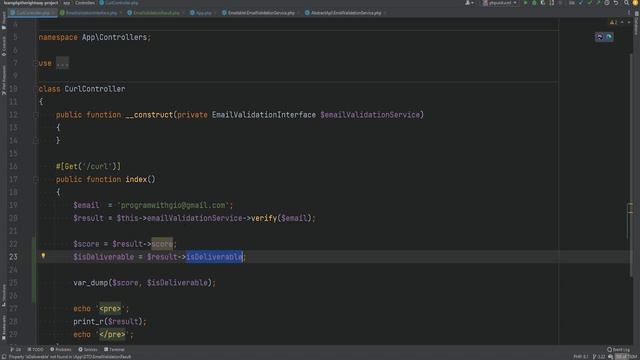Click the green Debug bug icon
Viewport: 640px width, 360px height.
(x=534, y=3)
